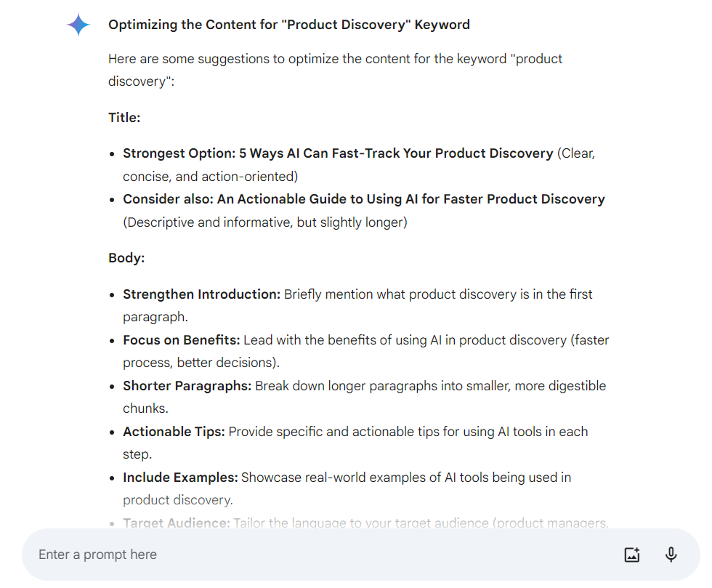Select the "Strongest Option" title suggestion

[338, 153]
